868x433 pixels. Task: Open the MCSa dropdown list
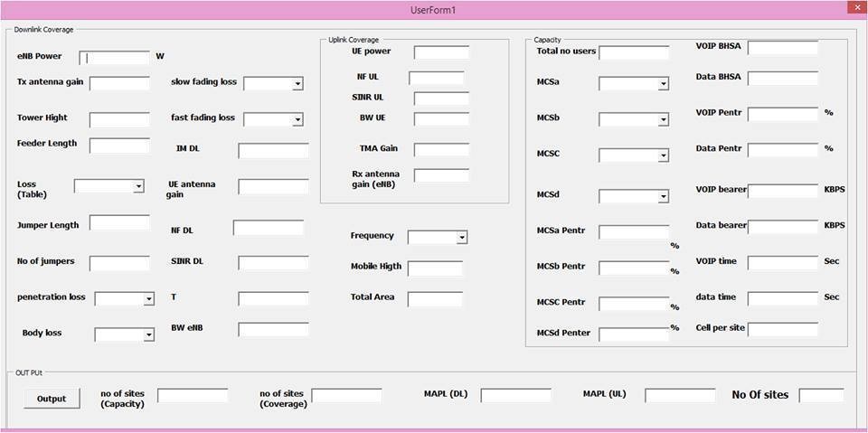coord(663,84)
